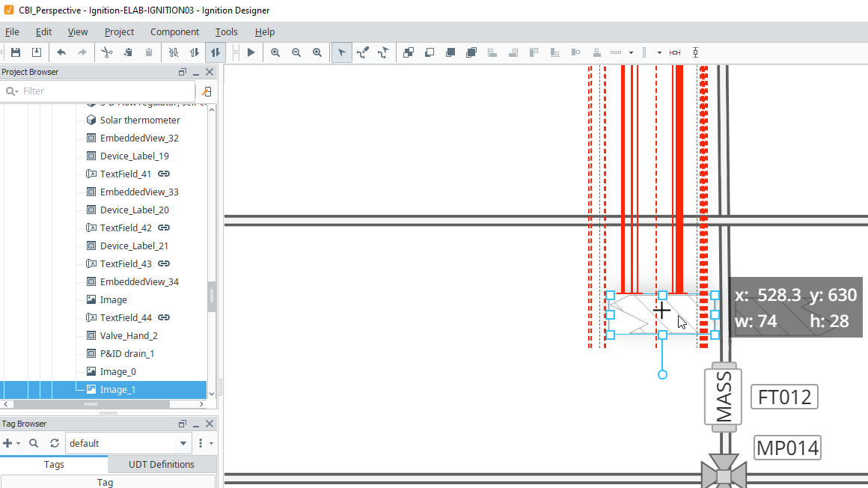
Task: Expand the Tag Browser three-dot options menu
Action: 201,443
